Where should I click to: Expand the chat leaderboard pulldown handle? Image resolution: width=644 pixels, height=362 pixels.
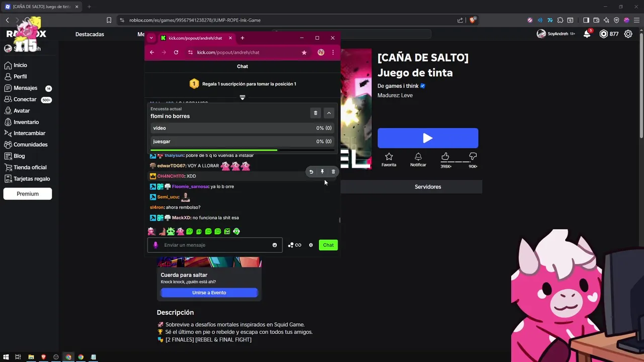pyautogui.click(x=243, y=98)
